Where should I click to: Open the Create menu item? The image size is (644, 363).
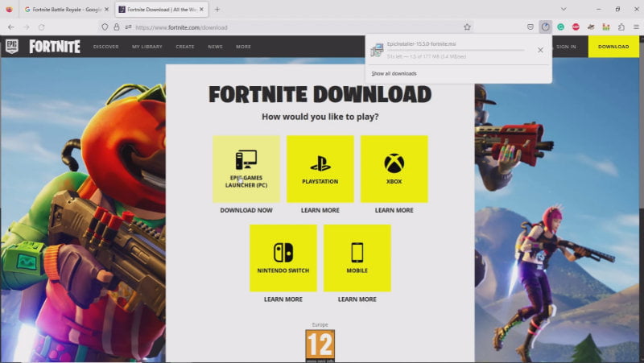[x=185, y=47]
